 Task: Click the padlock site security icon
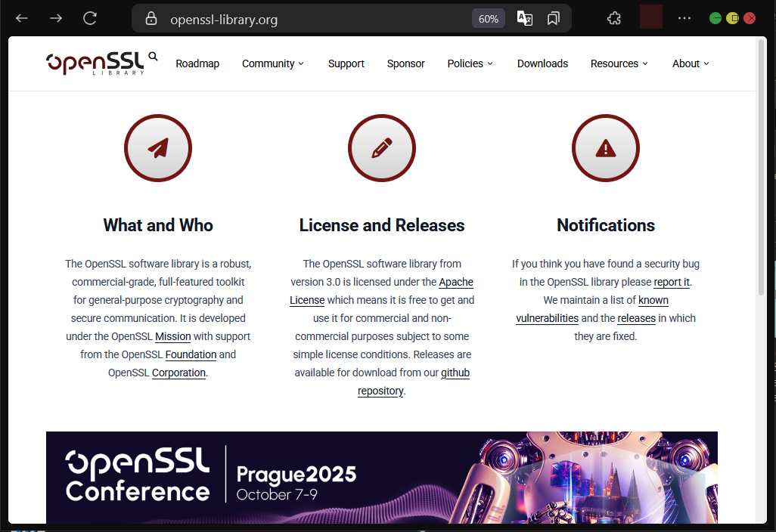coord(151,19)
